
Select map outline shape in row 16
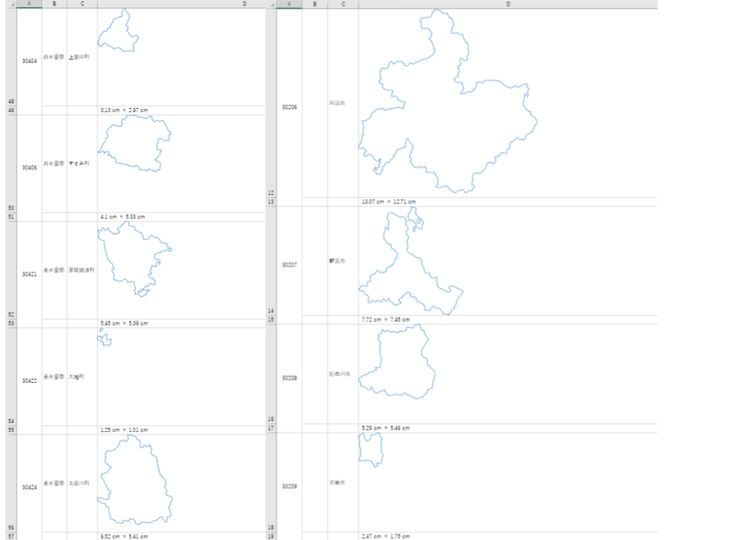[x=397, y=362]
